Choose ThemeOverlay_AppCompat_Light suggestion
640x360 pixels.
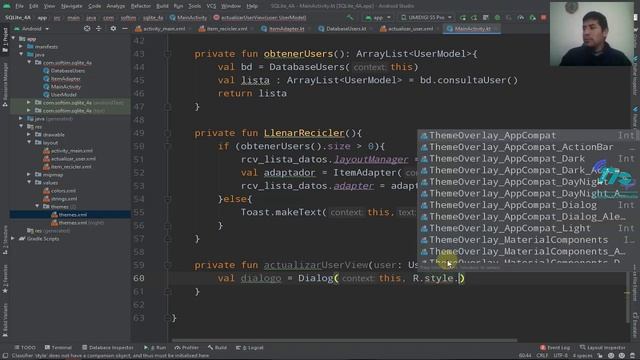(x=527, y=228)
